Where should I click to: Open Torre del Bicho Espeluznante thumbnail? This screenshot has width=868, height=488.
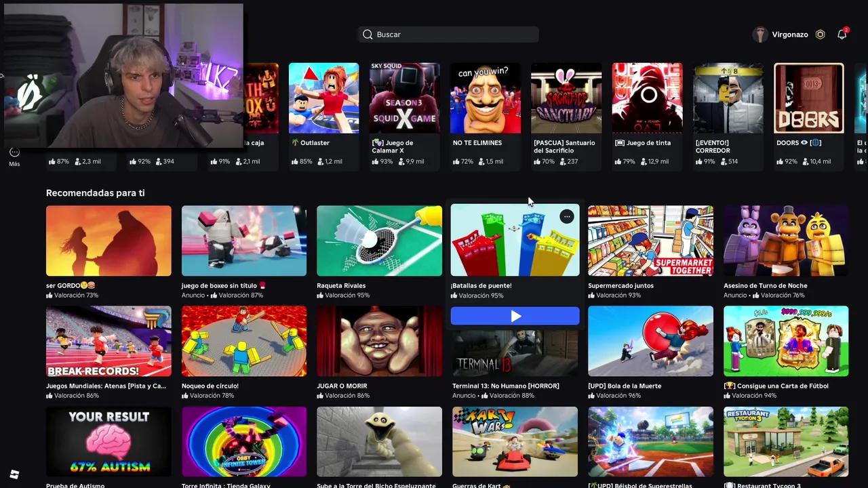[379, 442]
